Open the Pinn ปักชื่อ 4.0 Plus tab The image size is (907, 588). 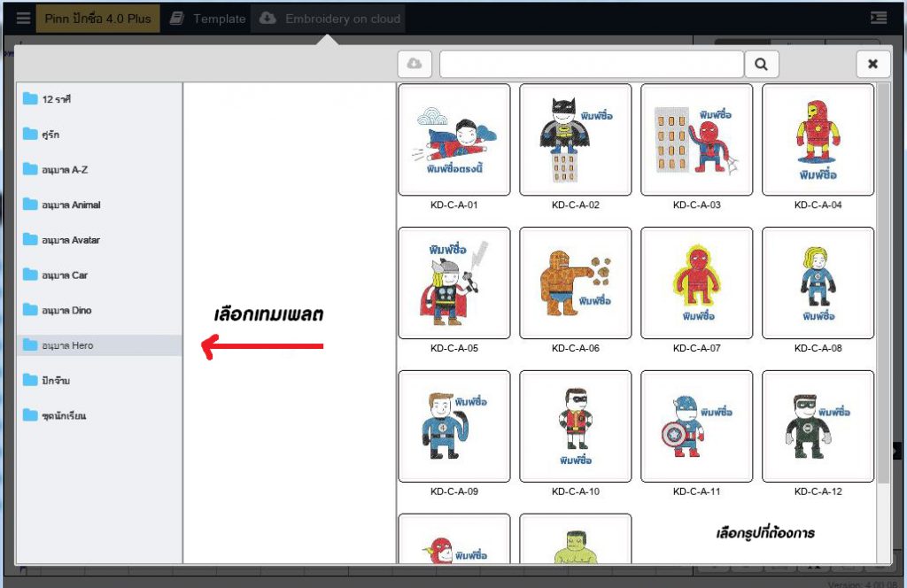(97, 19)
